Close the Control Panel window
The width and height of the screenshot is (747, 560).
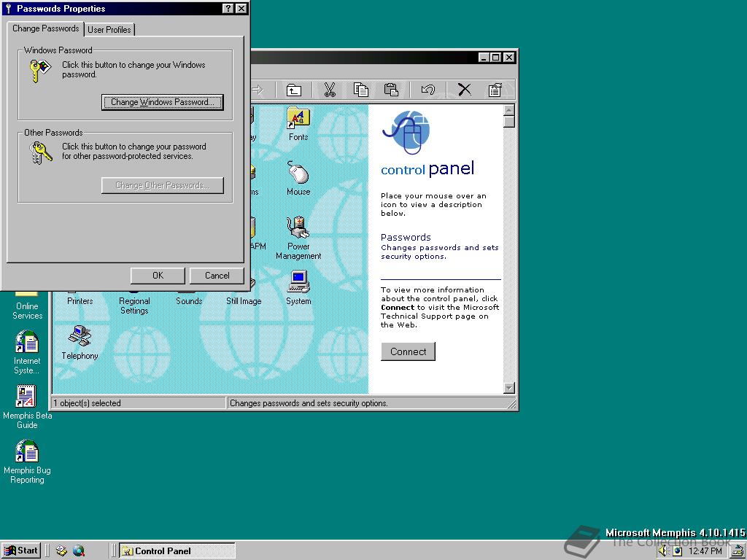pyautogui.click(x=508, y=57)
